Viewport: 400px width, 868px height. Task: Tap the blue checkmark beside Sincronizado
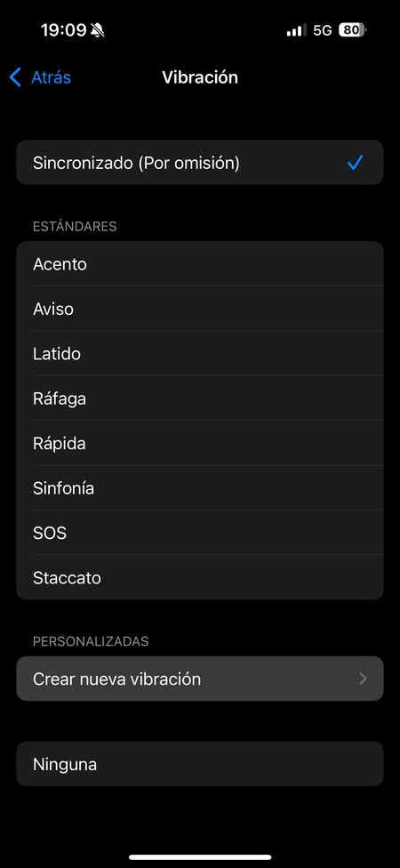tap(356, 163)
